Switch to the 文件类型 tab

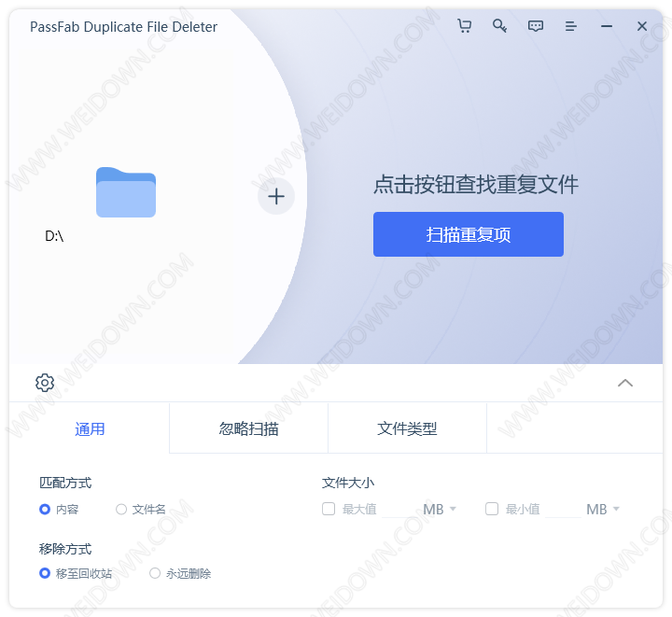pyautogui.click(x=407, y=428)
